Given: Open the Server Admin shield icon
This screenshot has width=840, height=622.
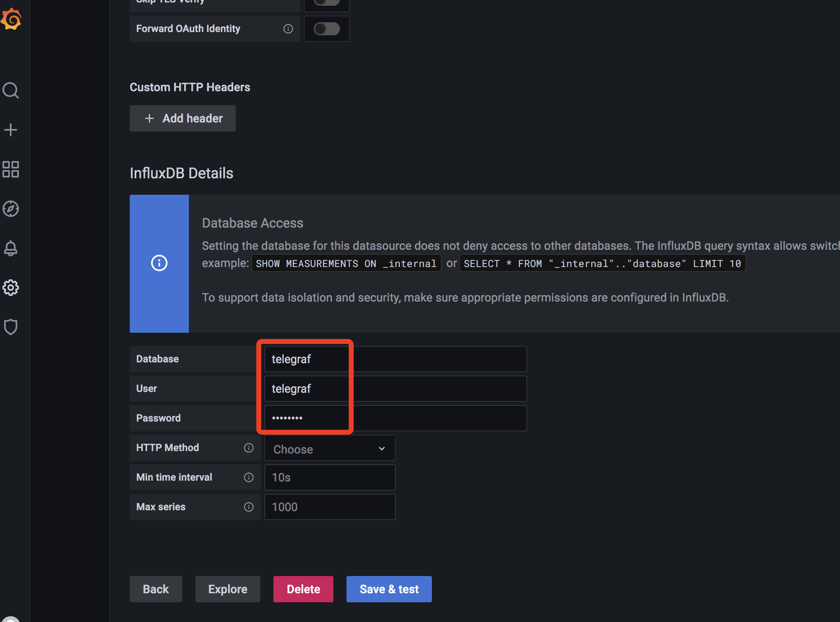Looking at the screenshot, I should pyautogui.click(x=11, y=327).
